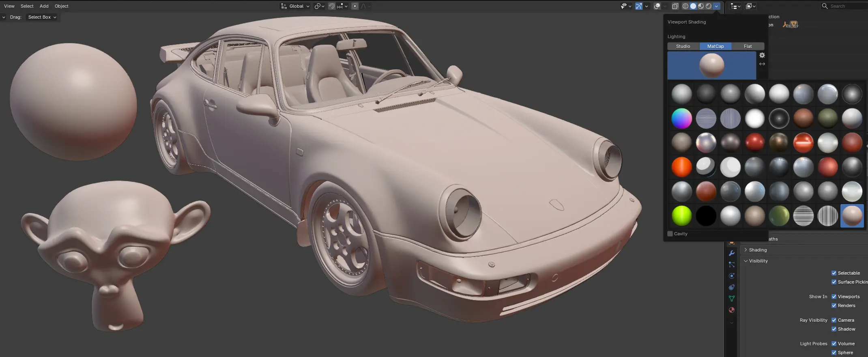
Task: Click the snapping magnet icon
Action: 332,6
